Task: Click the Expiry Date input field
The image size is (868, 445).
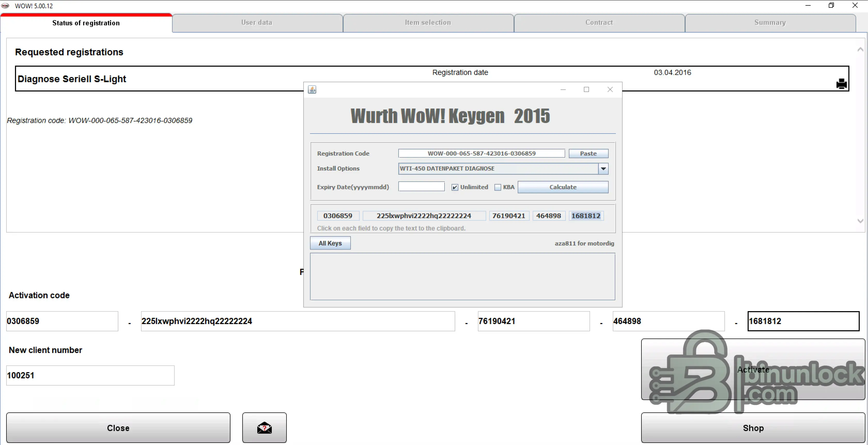Action: (421, 186)
